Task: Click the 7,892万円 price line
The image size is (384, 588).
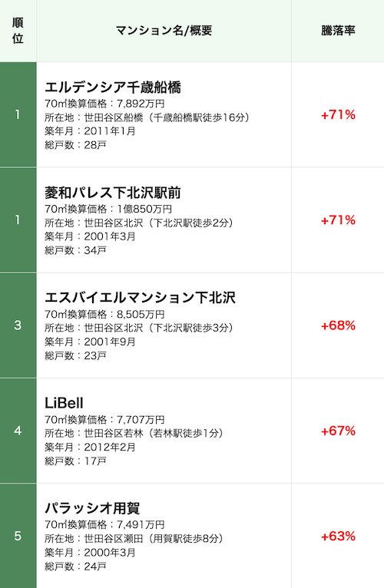Action: pyautogui.click(x=104, y=104)
